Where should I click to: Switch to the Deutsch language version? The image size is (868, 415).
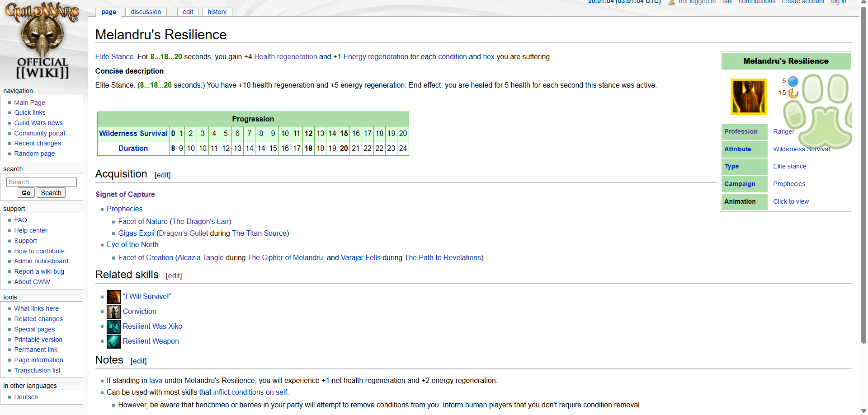26,397
